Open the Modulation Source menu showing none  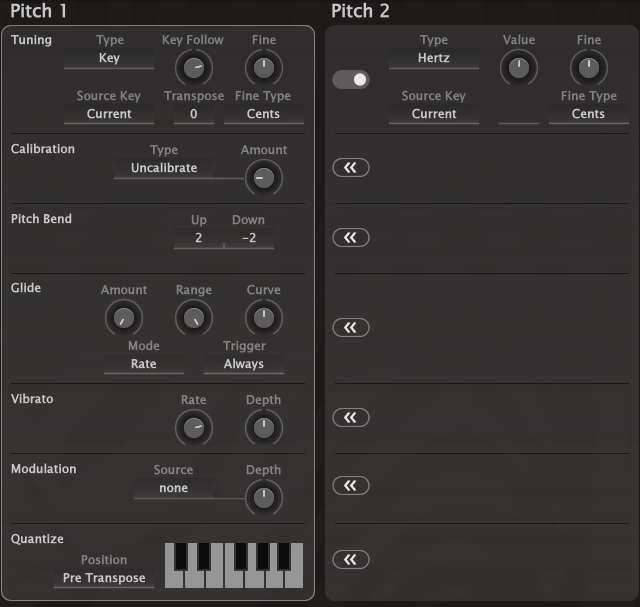click(173, 488)
